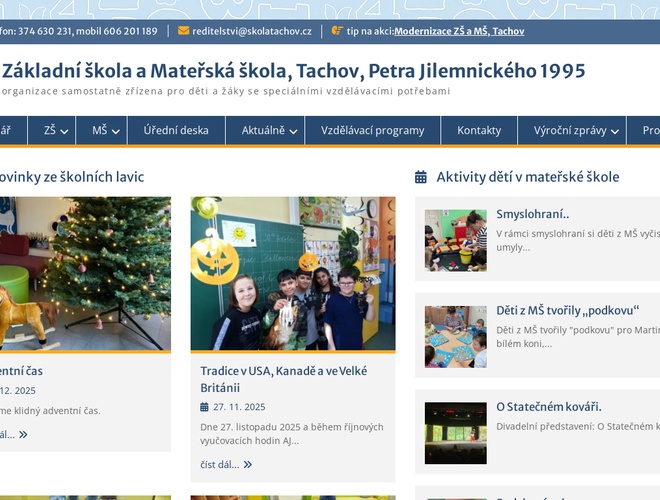Click the calendar icon beside 'Aktivity dětí v mateřské škole'
This screenshot has height=500, width=660.
coord(421,177)
